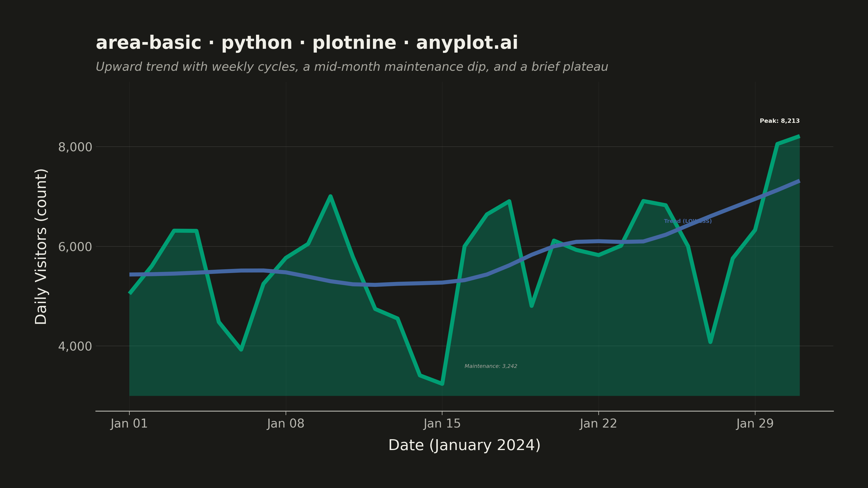Click the '4,000' y-axis tick label

point(75,346)
